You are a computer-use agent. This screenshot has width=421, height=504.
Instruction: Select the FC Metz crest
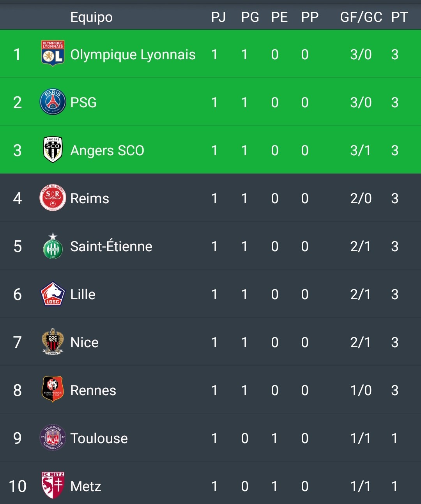point(53,485)
